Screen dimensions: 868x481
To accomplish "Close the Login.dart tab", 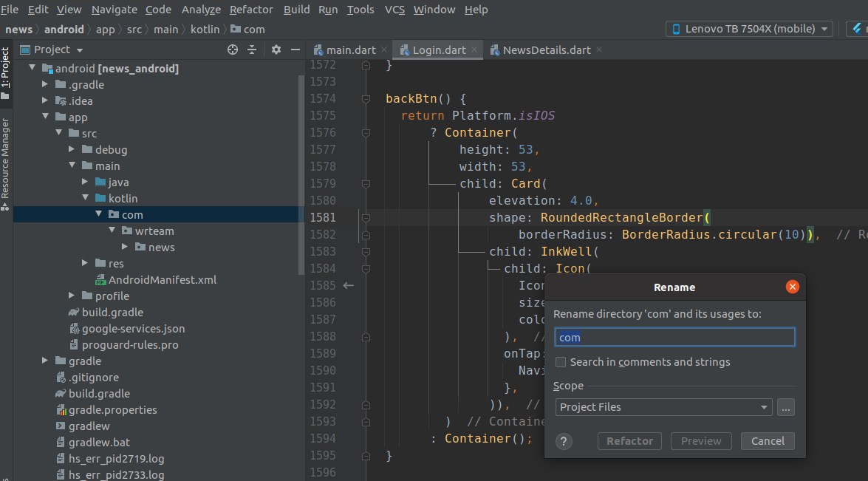I will pos(475,50).
